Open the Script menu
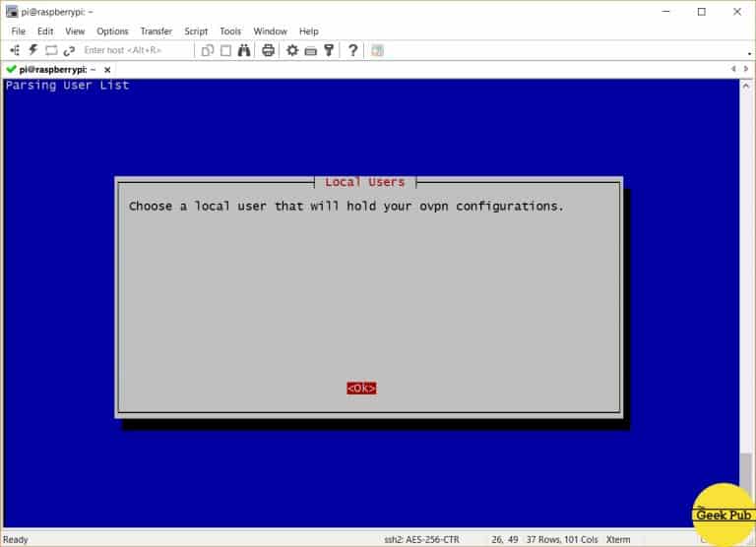This screenshot has width=756, height=547. tap(196, 31)
